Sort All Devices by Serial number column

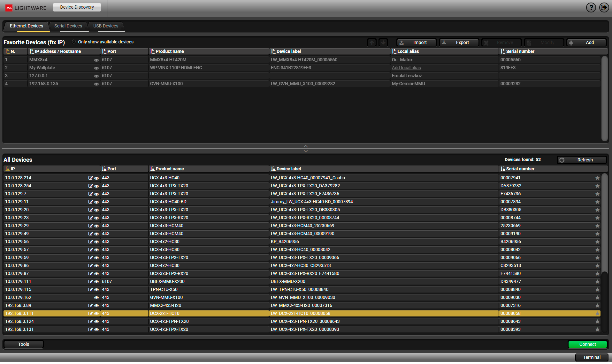pos(553,169)
